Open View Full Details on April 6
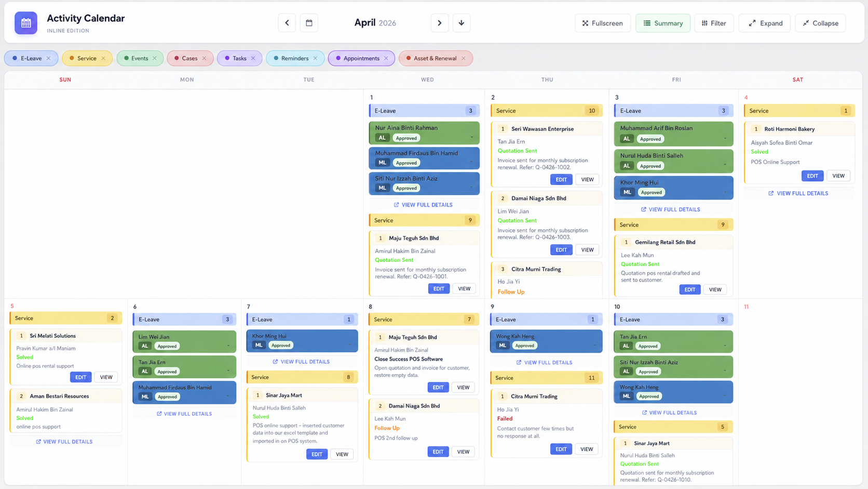The height and width of the screenshot is (489, 868). click(x=184, y=414)
